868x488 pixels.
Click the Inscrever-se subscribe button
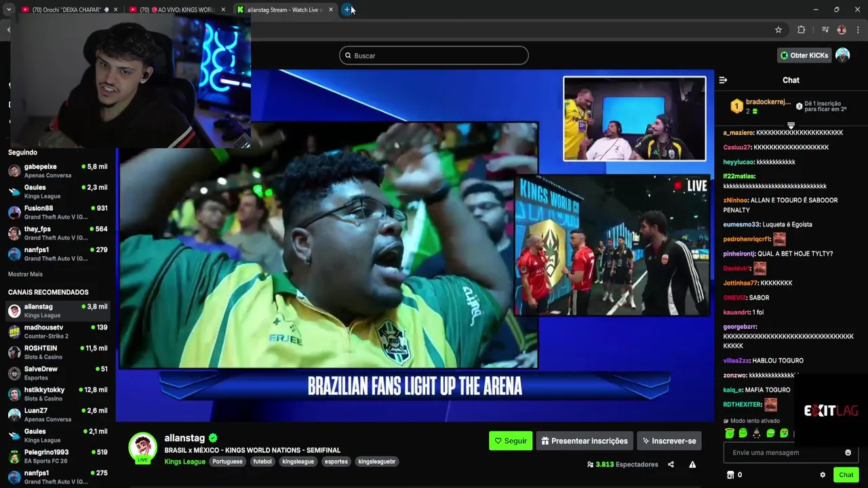click(669, 441)
